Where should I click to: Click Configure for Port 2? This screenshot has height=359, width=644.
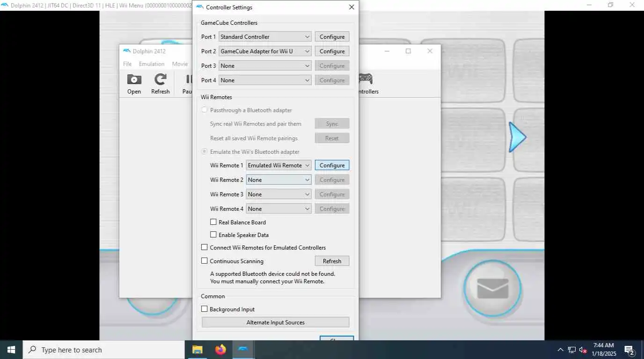(x=332, y=51)
